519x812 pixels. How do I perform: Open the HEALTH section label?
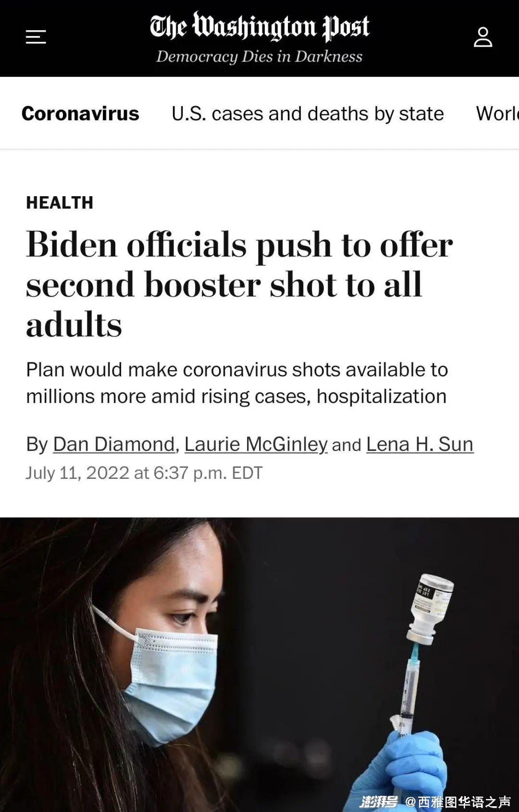tap(60, 203)
